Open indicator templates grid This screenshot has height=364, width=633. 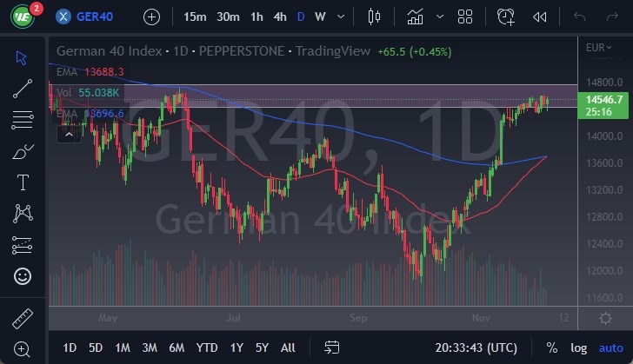tap(465, 17)
